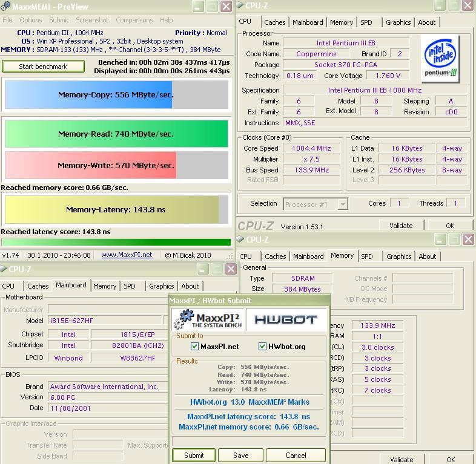Click the Southbridge 82801BA (ICH2) value
The width and height of the screenshot is (476, 464).
point(129,345)
